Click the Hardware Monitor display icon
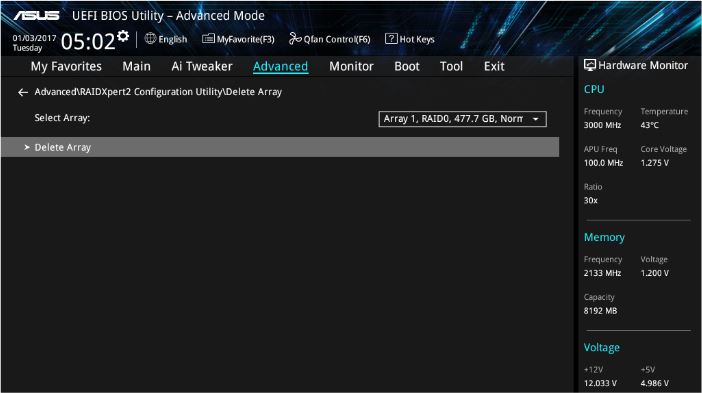The width and height of the screenshot is (702, 393). [590, 65]
